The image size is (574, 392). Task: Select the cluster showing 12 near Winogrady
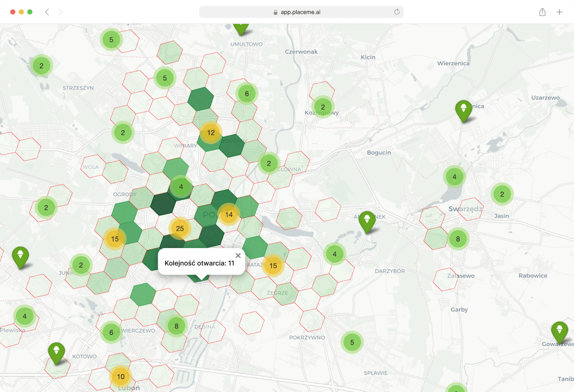point(211,133)
